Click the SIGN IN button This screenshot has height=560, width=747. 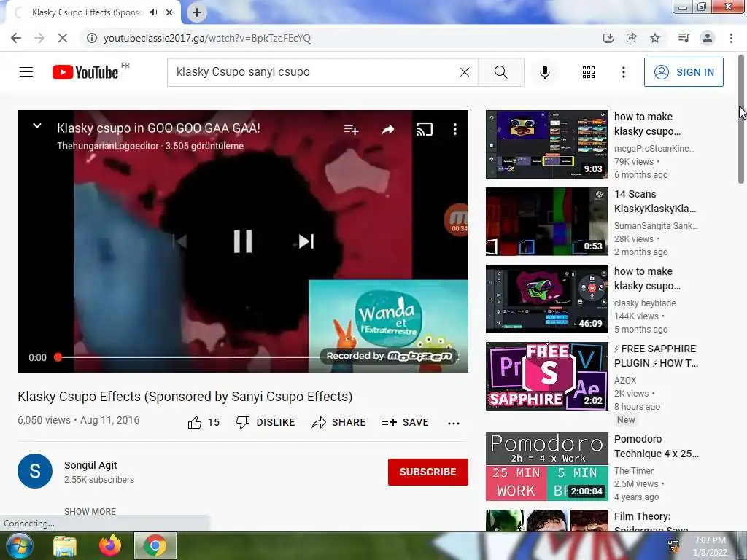(684, 72)
